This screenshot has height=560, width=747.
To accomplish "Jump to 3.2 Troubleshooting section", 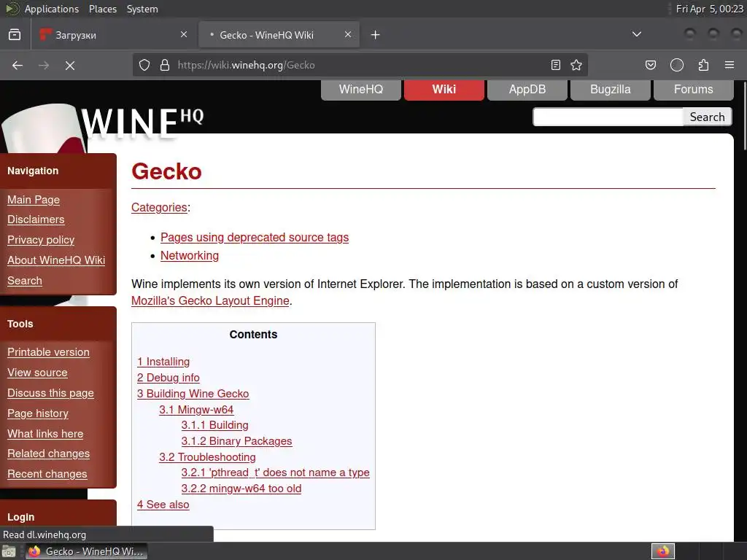I will coord(207,457).
